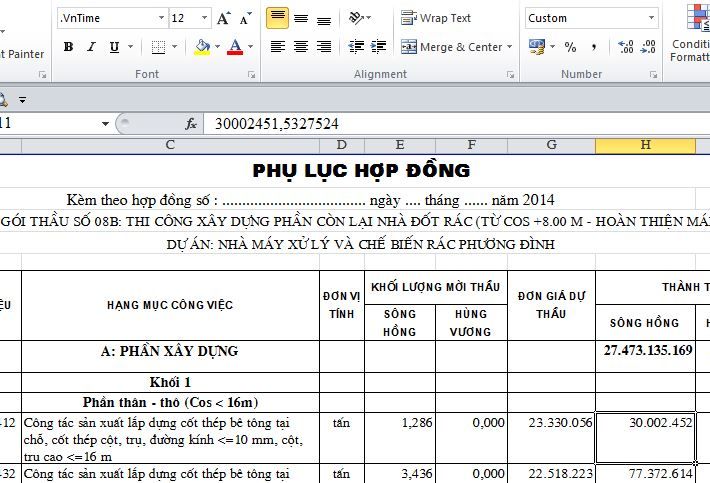Apply the yellow fill color
Viewport: 710px width, 483px height.
pyautogui.click(x=203, y=47)
